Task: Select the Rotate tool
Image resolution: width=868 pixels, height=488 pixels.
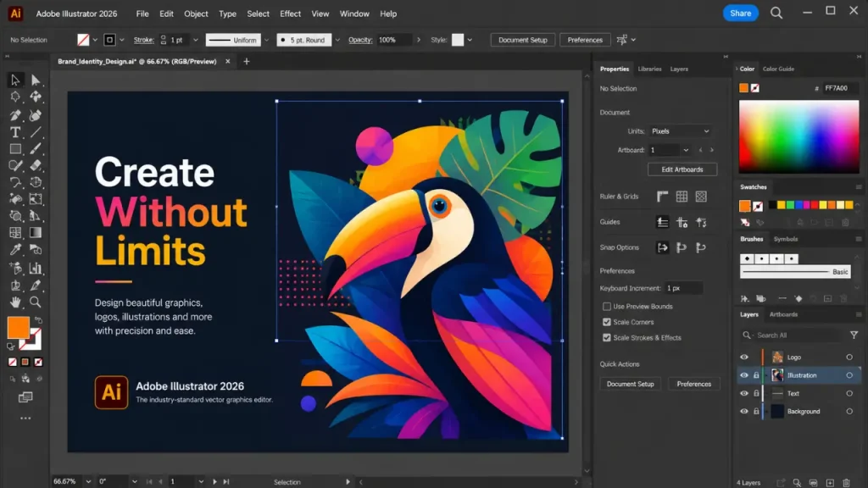Action: point(15,182)
